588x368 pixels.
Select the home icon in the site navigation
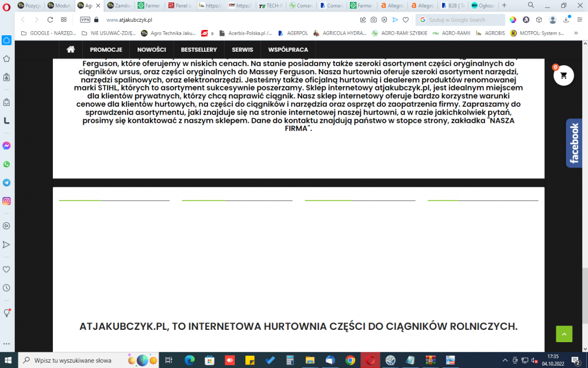71,49
